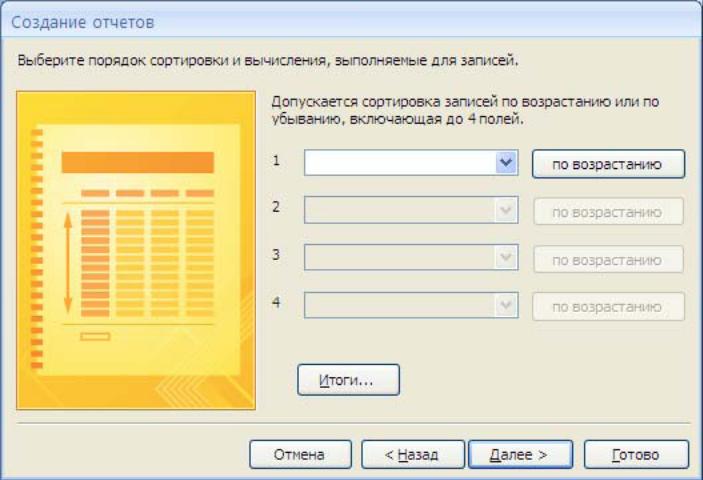Viewport: 703px width, 480px height.
Task: Finish the wizard with Готово
Action: pos(636,454)
